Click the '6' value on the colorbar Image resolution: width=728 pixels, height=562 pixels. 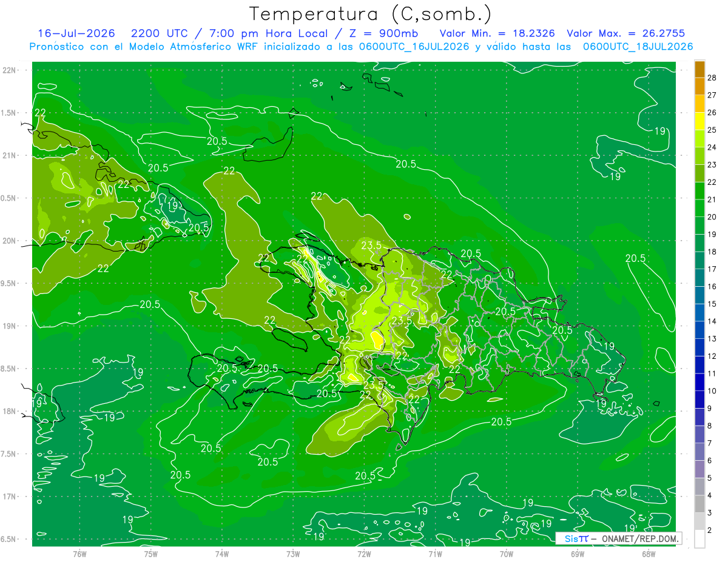(710, 461)
